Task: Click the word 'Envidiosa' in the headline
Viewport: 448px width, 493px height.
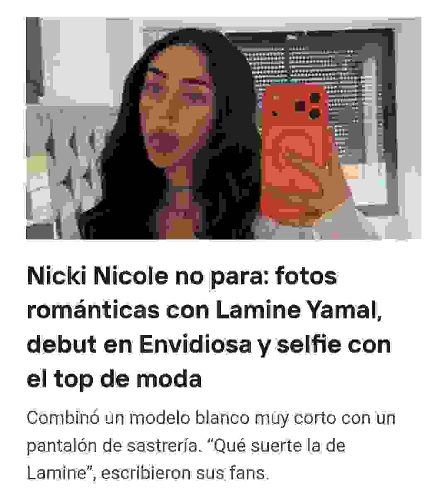Action: (x=195, y=345)
